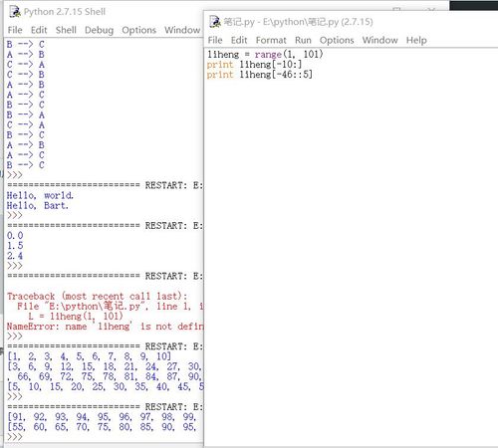This screenshot has width=498, height=448.
Task: Open the Shell menu in Python Shell
Action: (x=66, y=30)
